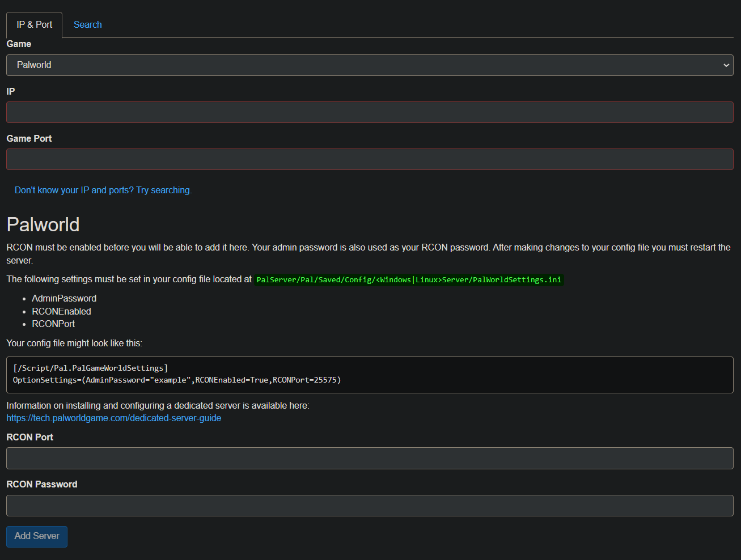Click the RCONPort bullet item
741x560 pixels.
click(53, 323)
